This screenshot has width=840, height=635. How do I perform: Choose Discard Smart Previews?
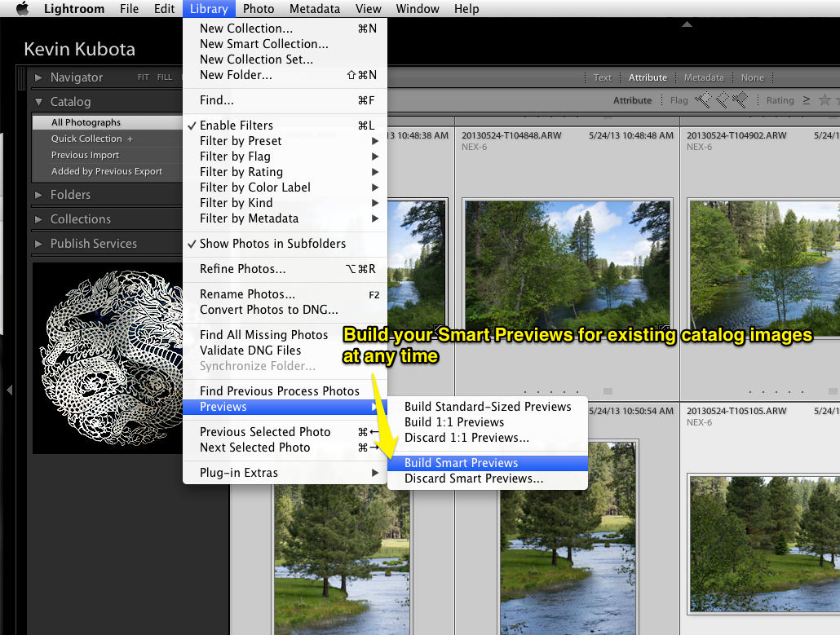pyautogui.click(x=488, y=478)
